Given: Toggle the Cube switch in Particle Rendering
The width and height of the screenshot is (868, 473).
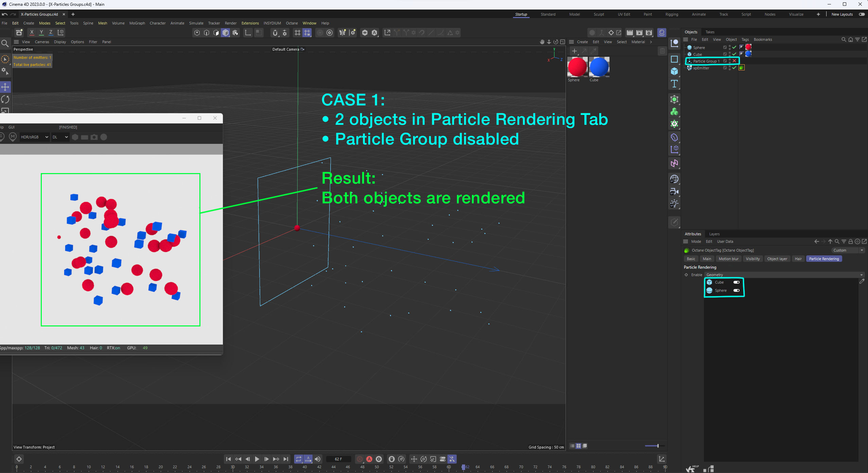Looking at the screenshot, I should click(x=736, y=282).
